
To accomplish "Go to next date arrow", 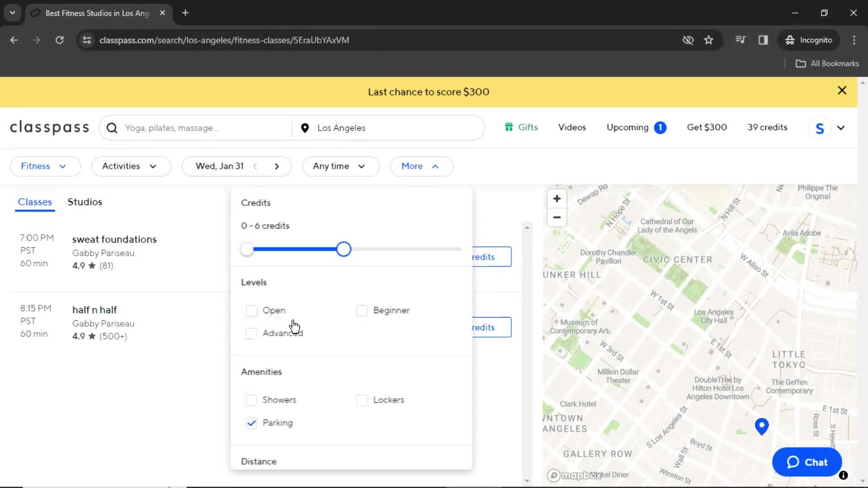I will (277, 166).
